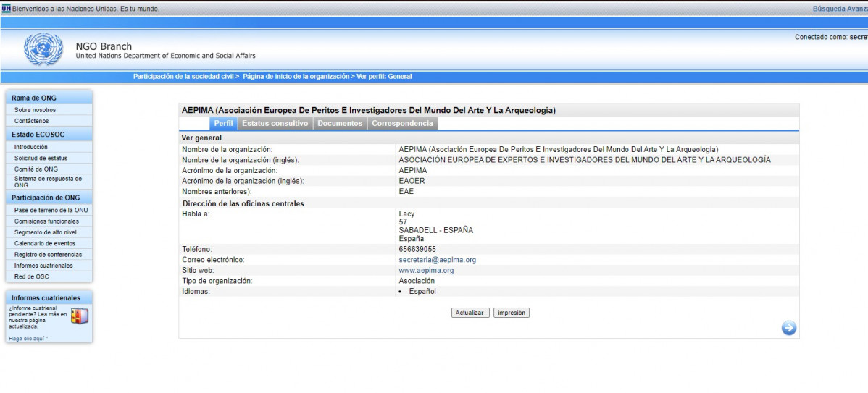Click the Actualizar button
This screenshot has width=868, height=393.
pos(470,313)
